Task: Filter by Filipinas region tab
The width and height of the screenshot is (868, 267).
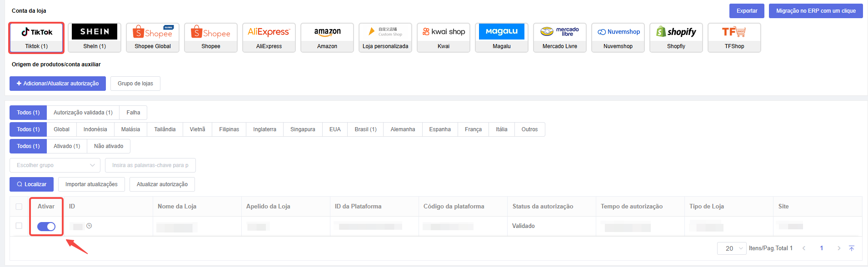Action: click(229, 129)
